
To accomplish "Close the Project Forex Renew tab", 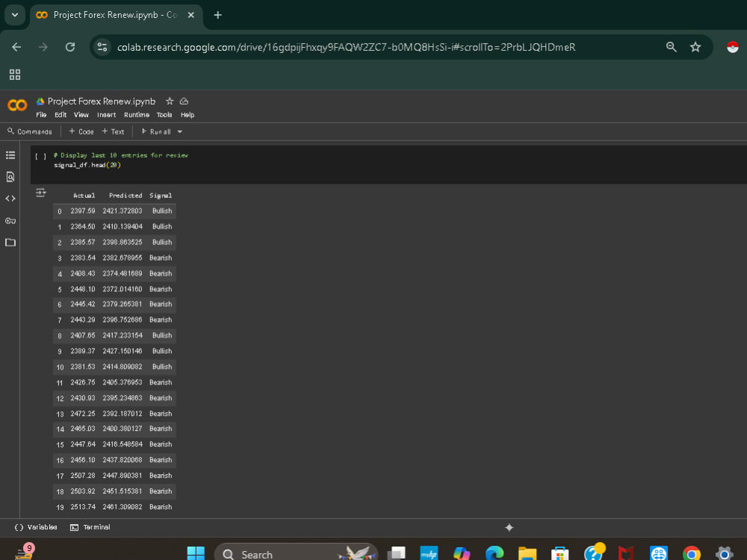I will 191,15.
